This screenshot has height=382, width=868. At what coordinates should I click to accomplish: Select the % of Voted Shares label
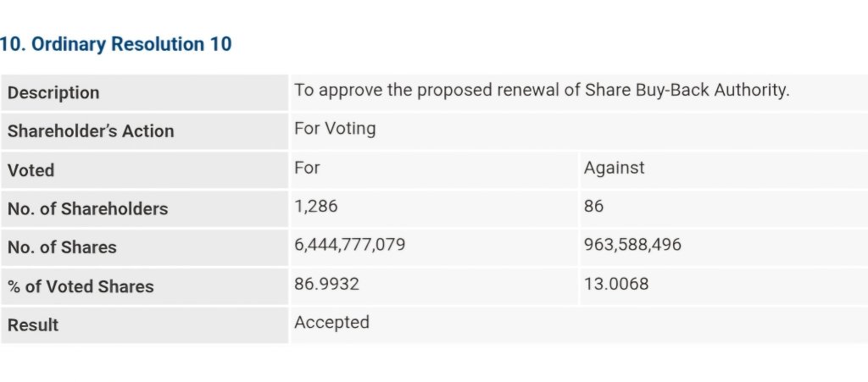81,286
